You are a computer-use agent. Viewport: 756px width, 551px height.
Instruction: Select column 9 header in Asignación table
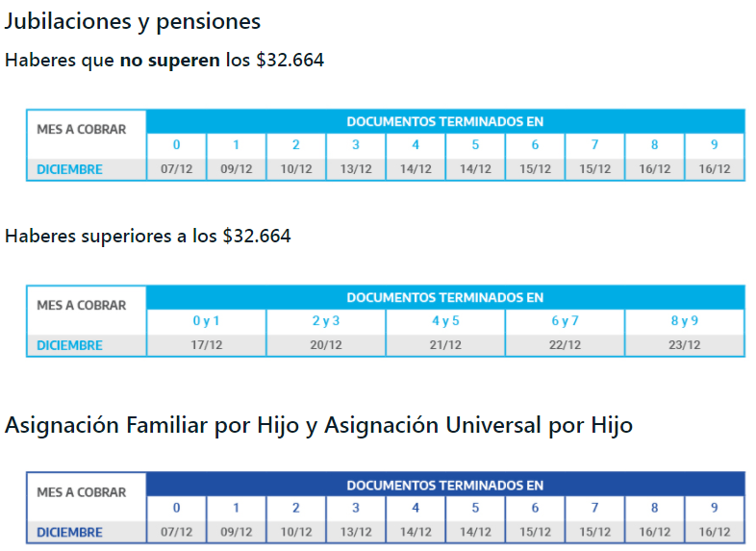click(x=714, y=508)
